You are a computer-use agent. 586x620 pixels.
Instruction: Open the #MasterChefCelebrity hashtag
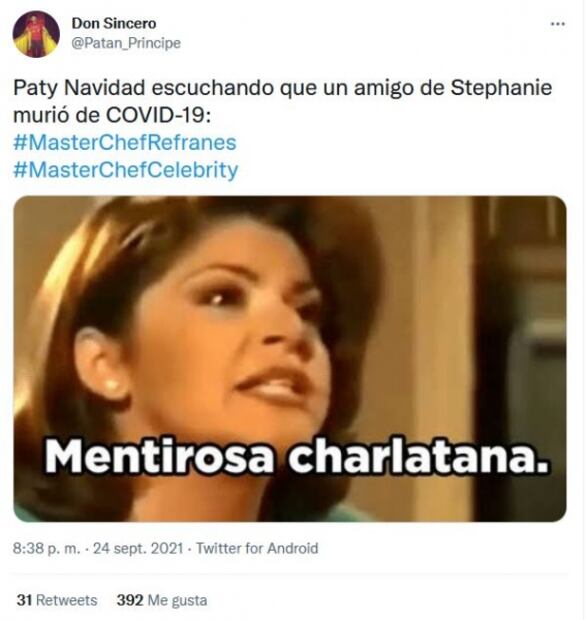pyautogui.click(x=126, y=170)
